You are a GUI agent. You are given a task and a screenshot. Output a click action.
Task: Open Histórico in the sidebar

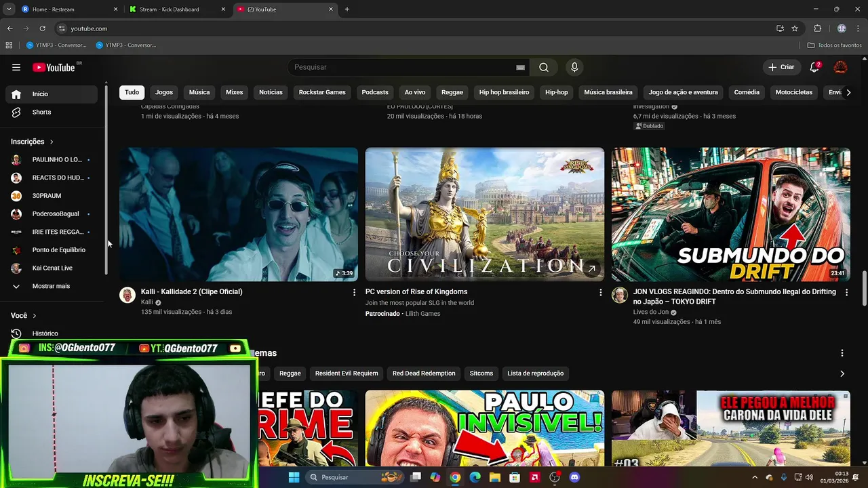point(52,333)
